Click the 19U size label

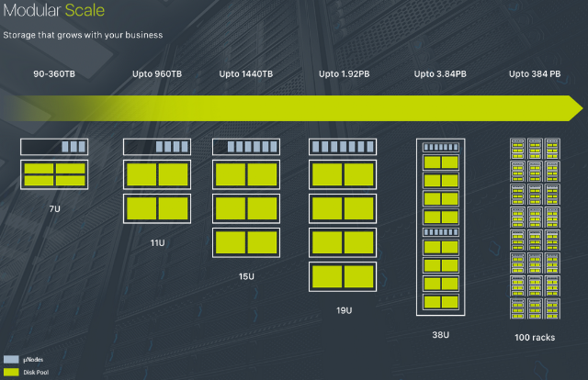click(344, 310)
